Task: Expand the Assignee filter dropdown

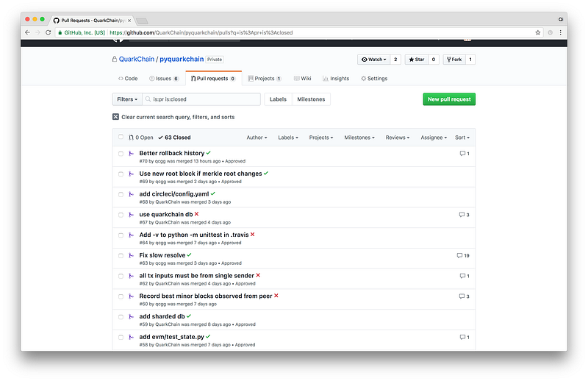Action: coord(434,138)
